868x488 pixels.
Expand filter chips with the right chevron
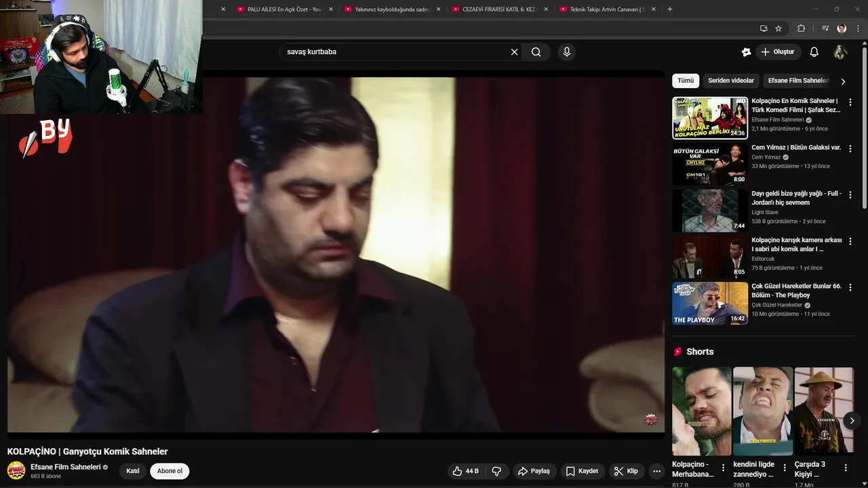tap(843, 81)
